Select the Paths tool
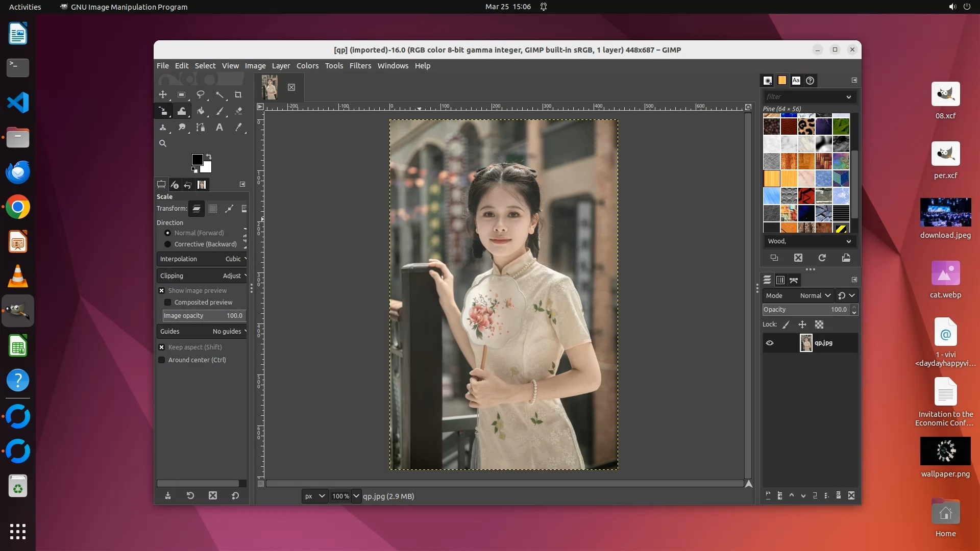The width and height of the screenshot is (980, 551). 201,128
